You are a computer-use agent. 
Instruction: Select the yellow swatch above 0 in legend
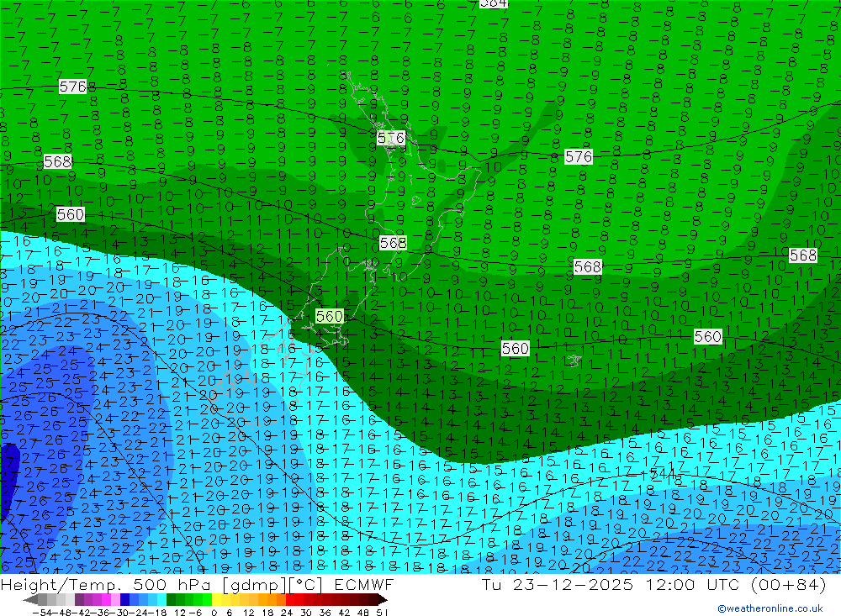(216, 599)
